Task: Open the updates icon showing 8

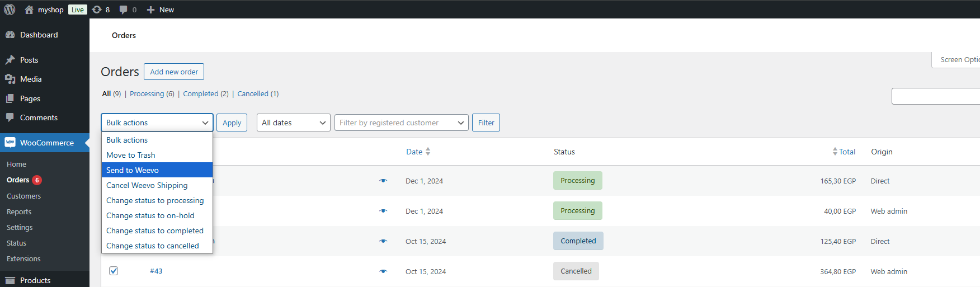Action: click(x=97, y=10)
